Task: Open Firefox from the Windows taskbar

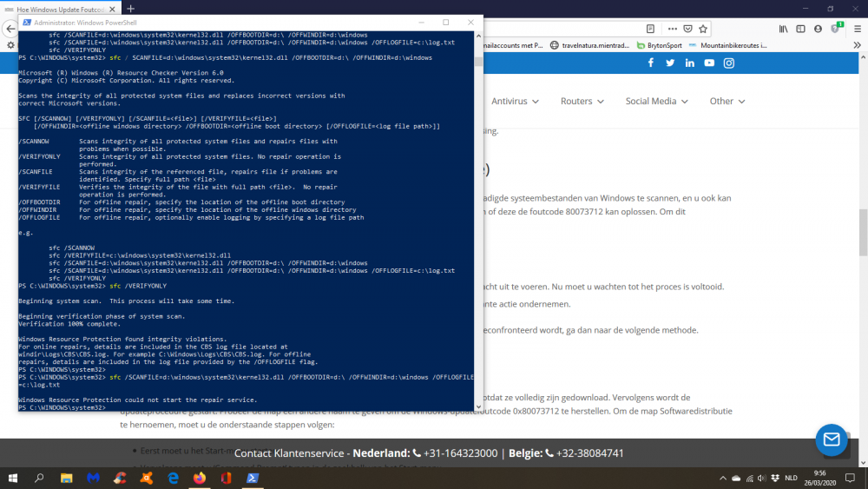Action: pyautogui.click(x=200, y=478)
